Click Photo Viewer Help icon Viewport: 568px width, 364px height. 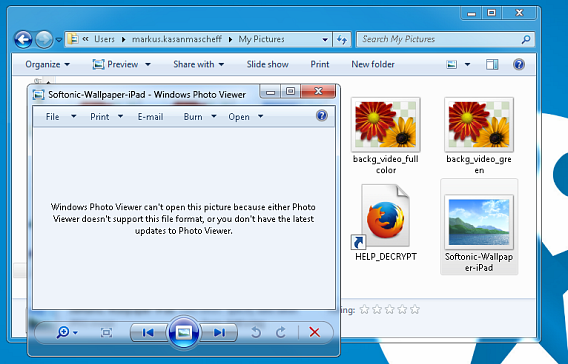(322, 116)
